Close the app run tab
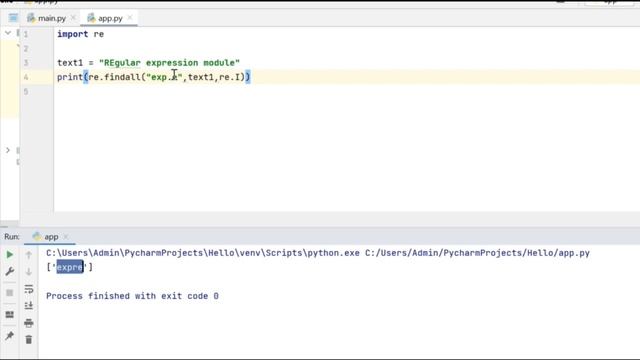Screen dimensions: 640x360 point(66,237)
